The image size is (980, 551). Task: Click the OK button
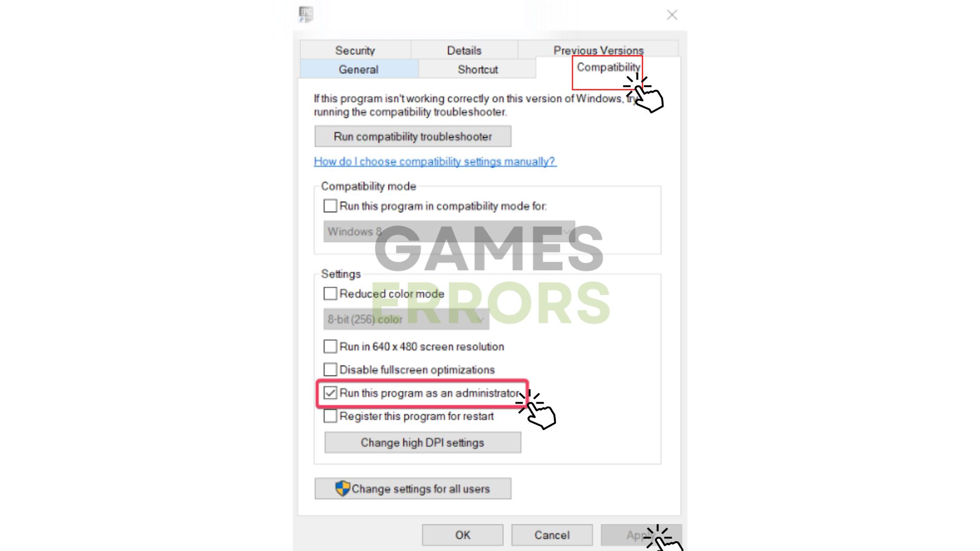click(462, 535)
